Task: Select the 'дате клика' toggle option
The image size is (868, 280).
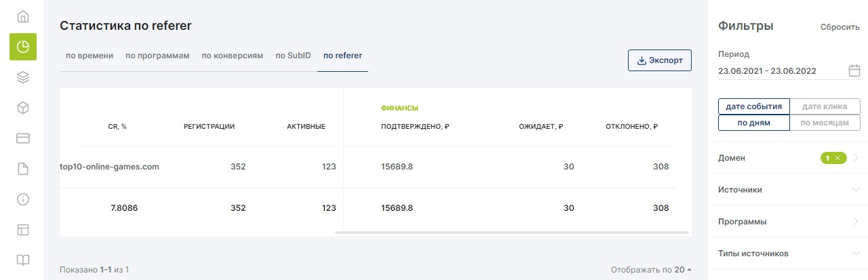Action: pos(825,106)
